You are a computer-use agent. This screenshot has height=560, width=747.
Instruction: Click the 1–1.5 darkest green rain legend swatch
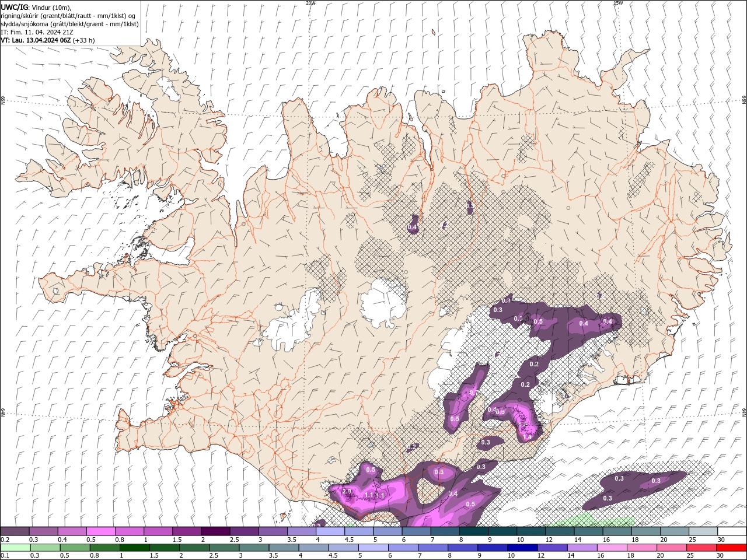134,548
